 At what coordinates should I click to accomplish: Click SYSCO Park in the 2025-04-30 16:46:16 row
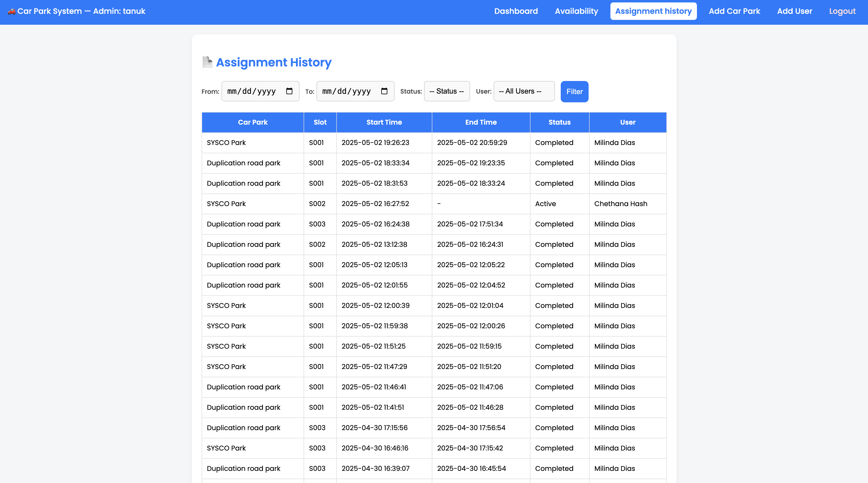pos(226,448)
